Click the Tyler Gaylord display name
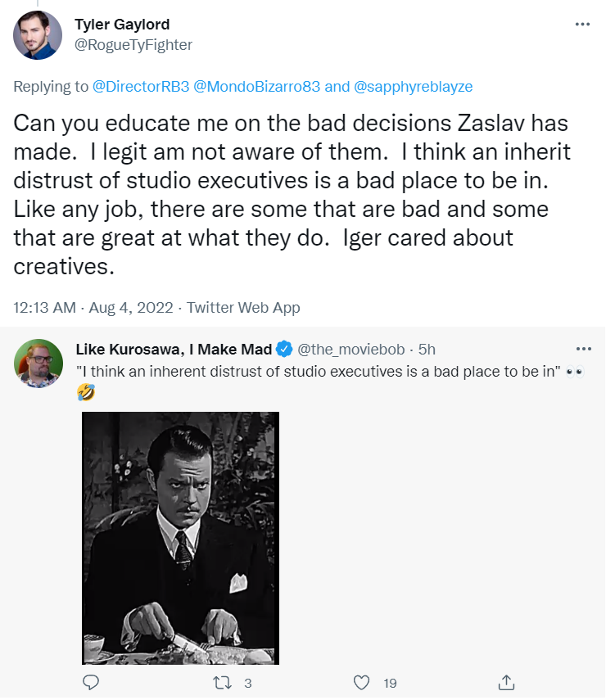The height and width of the screenshot is (700, 606). (122, 24)
